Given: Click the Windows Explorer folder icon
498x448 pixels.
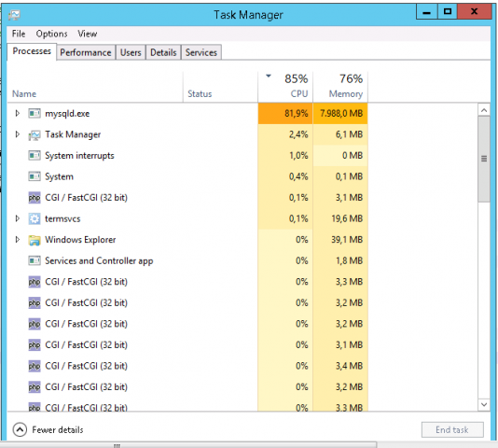Looking at the screenshot, I should (35, 240).
